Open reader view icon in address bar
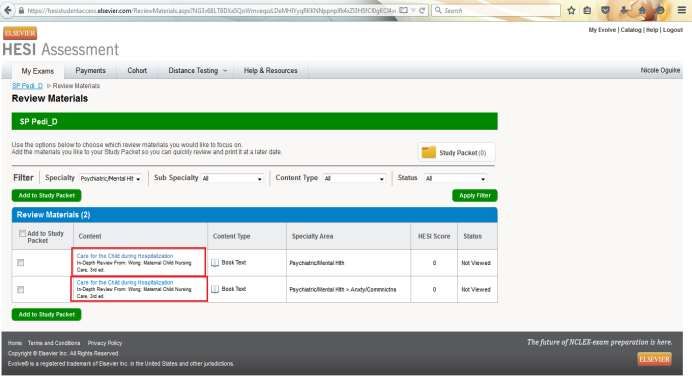The width and height of the screenshot is (692, 377). (403, 10)
